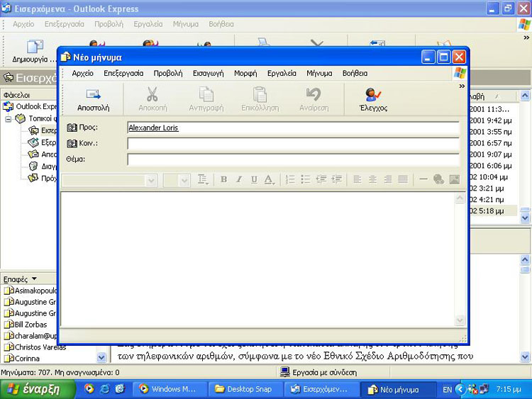
Task: Toggle underline formatting button
Action: click(254, 179)
